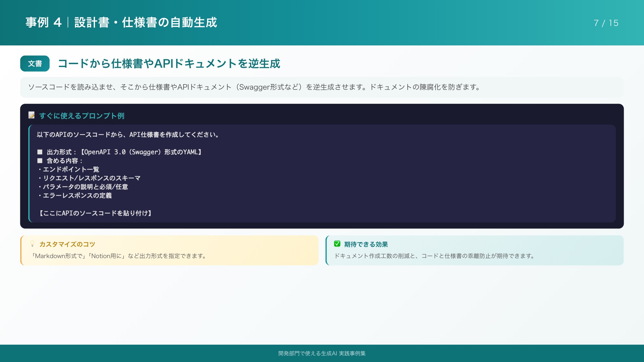The image size is (644, 362).
Task: Click the page counter 7 / 15
Action: (606, 23)
